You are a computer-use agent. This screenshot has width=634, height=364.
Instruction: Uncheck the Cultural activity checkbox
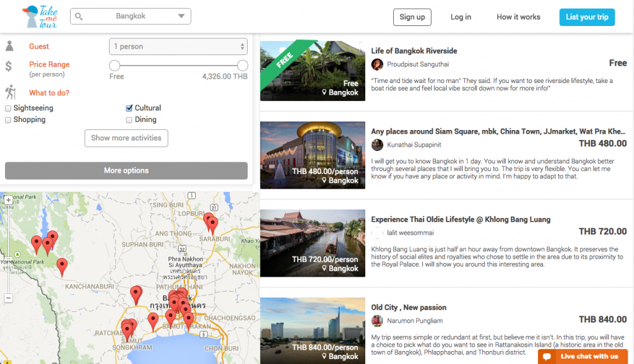pyautogui.click(x=129, y=108)
